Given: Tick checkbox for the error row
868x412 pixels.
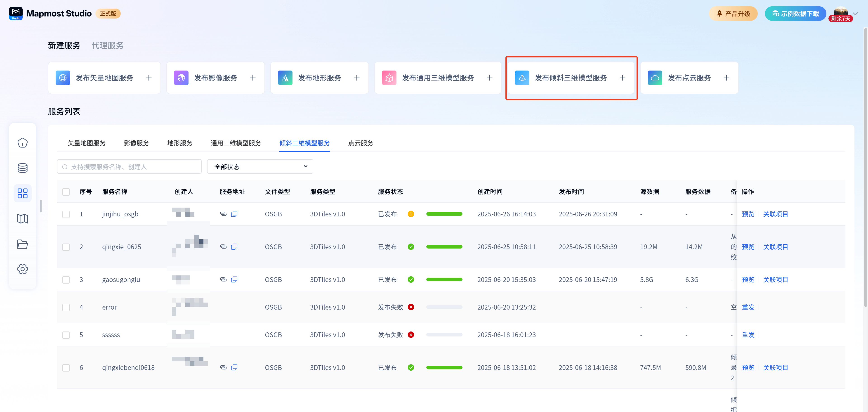Looking at the screenshot, I should pyautogui.click(x=66, y=307).
